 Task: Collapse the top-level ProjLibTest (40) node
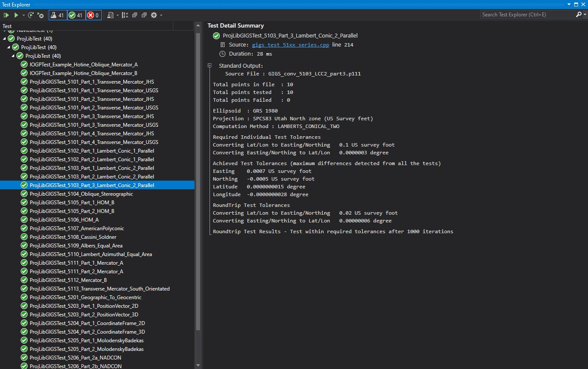(x=5, y=39)
